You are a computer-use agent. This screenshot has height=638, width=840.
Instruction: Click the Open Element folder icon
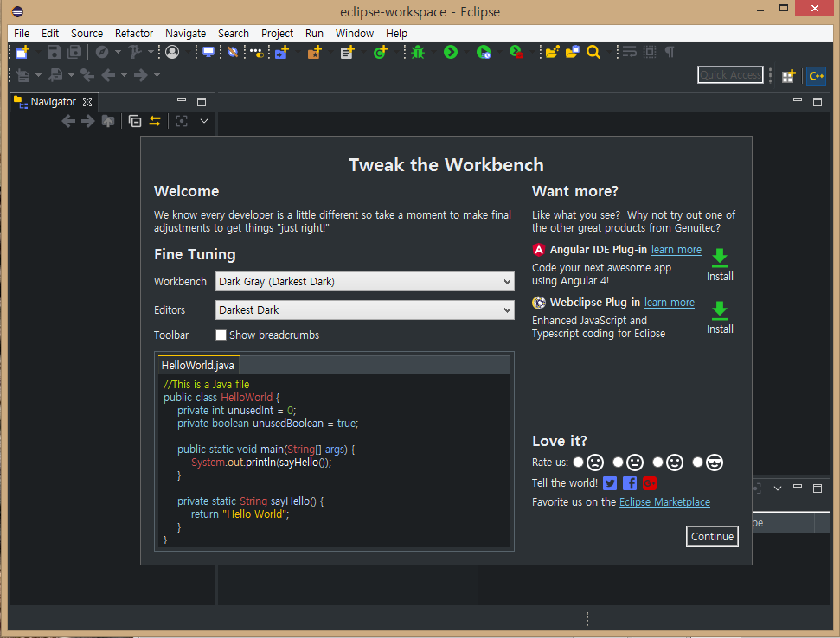(552, 52)
